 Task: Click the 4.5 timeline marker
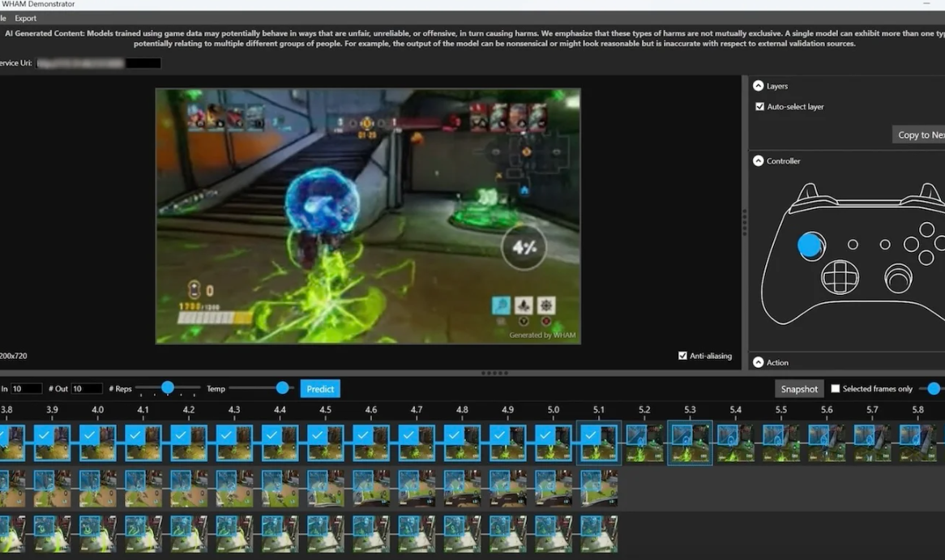coord(326,409)
